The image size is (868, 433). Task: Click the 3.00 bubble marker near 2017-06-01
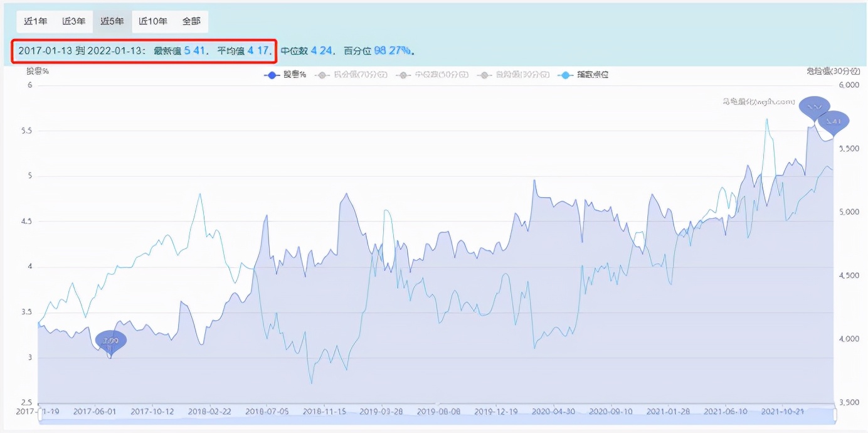click(111, 341)
